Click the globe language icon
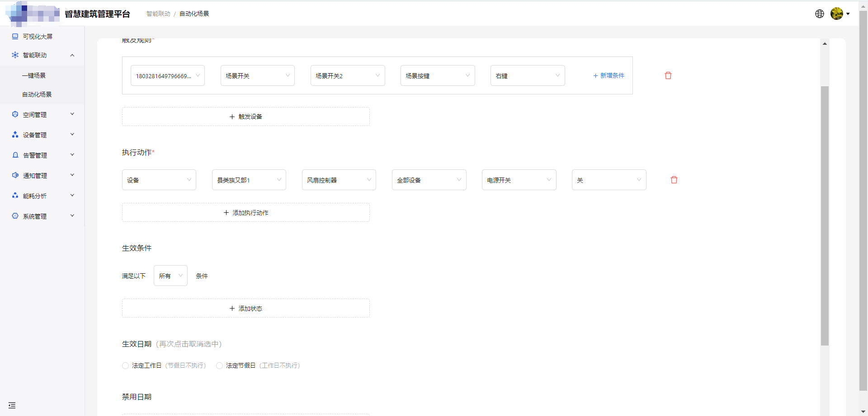The height and width of the screenshot is (416, 868). (x=819, y=14)
